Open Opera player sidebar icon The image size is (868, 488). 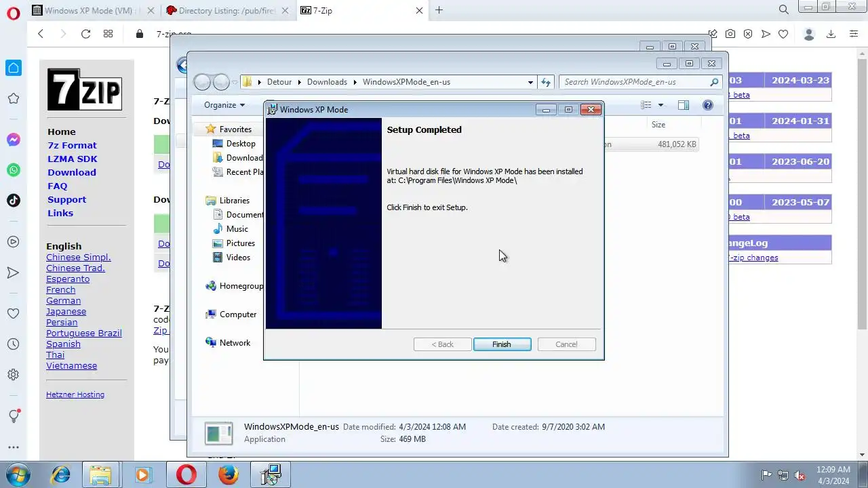point(13,242)
